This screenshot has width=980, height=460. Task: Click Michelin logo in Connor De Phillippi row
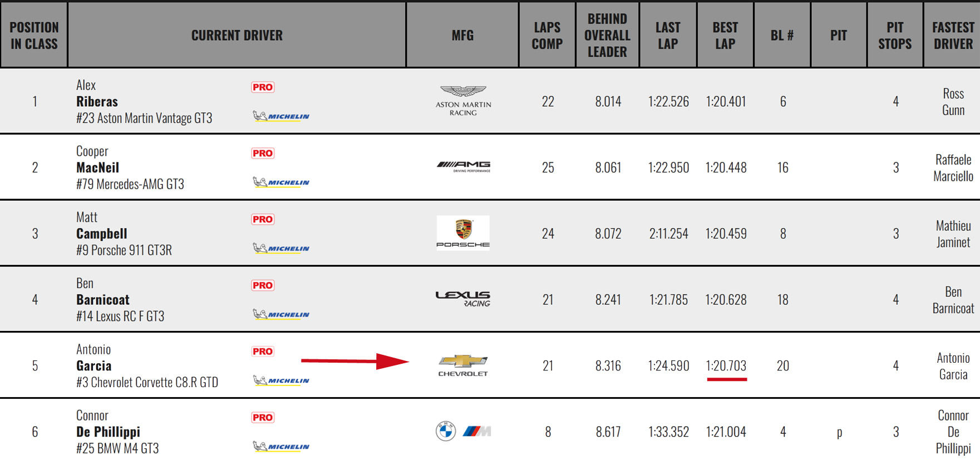click(282, 446)
